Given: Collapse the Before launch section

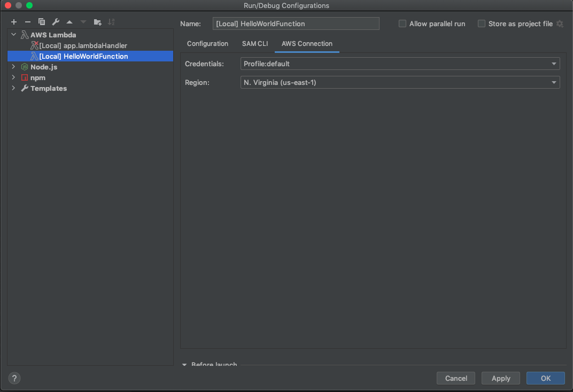Looking at the screenshot, I should tap(184, 365).
